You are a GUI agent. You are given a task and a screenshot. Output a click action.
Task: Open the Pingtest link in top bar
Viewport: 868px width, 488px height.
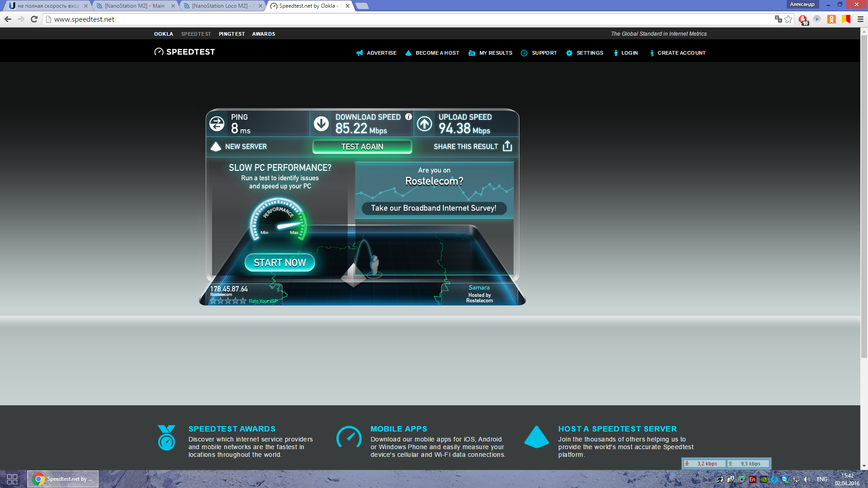coord(231,34)
